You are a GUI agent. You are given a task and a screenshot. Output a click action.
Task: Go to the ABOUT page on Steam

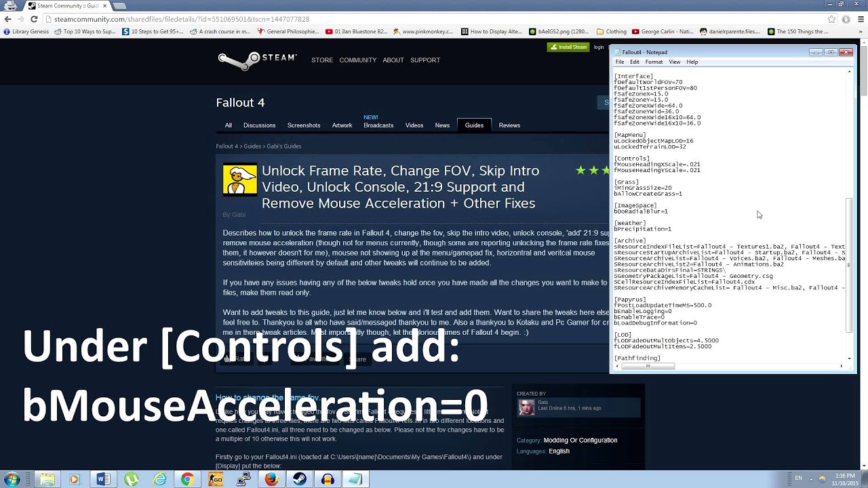(393, 60)
